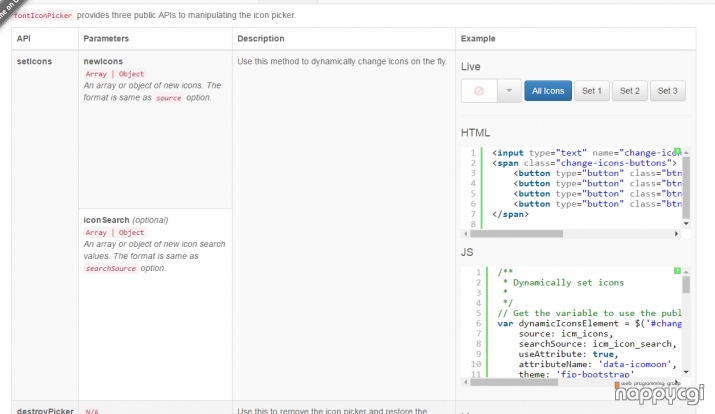The height and width of the screenshot is (414, 715).
Task: Click the 'Dynamically set icons' comment line
Action: [x=563, y=283]
